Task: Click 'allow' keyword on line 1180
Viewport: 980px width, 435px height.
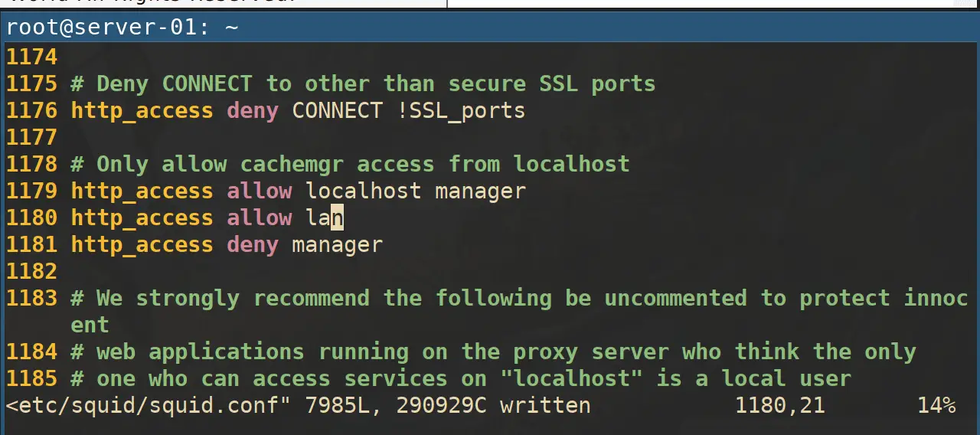Action: [260, 217]
